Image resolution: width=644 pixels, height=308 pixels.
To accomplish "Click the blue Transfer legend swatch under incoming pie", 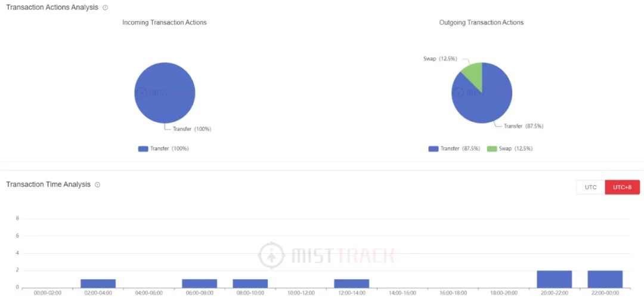I will tap(143, 149).
